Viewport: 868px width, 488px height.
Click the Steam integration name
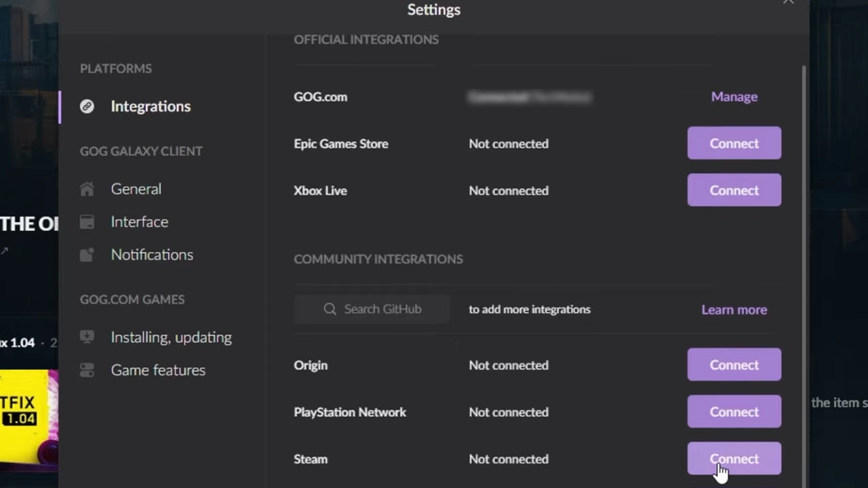coord(311,459)
